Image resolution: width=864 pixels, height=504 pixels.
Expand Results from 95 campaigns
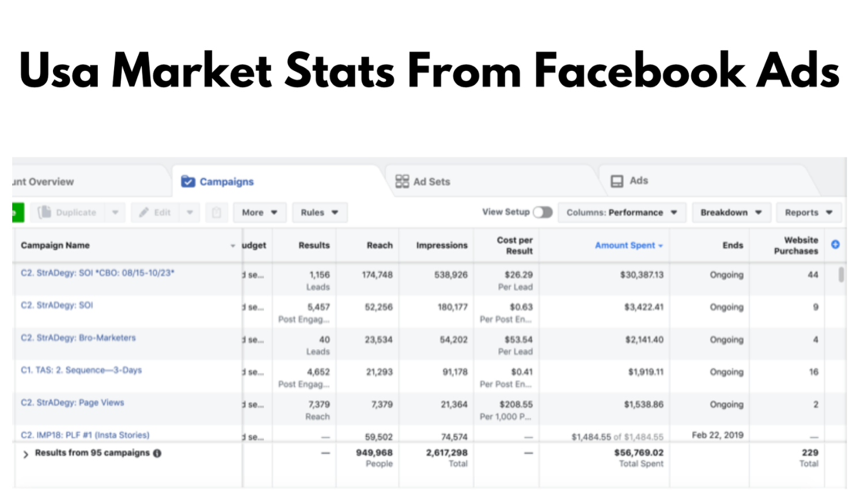(x=25, y=453)
